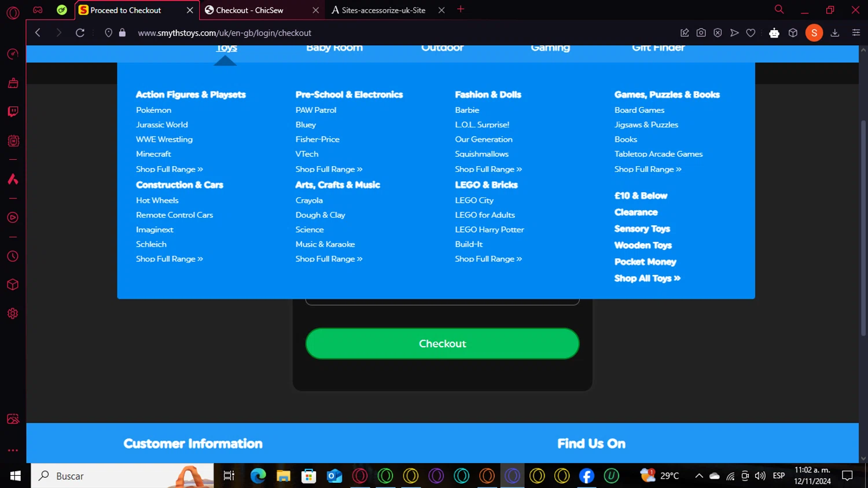868x488 pixels.
Task: Close the Checkout - ChicSew tab
Action: (x=315, y=10)
